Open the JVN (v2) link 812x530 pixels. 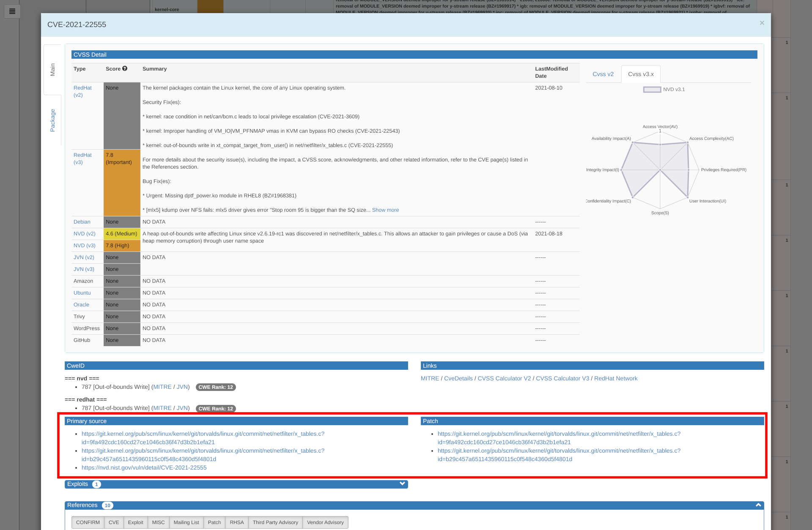(x=84, y=257)
